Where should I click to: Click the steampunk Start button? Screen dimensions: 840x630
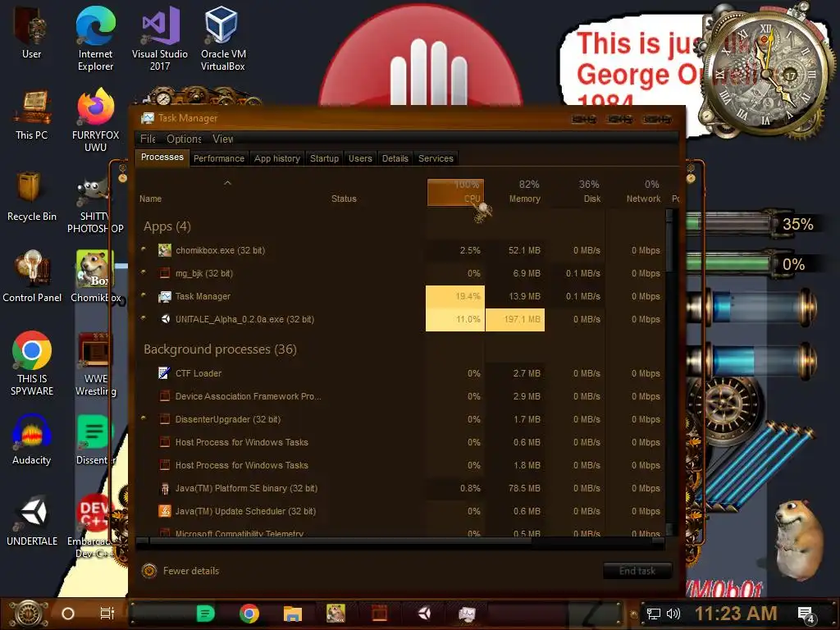point(29,614)
